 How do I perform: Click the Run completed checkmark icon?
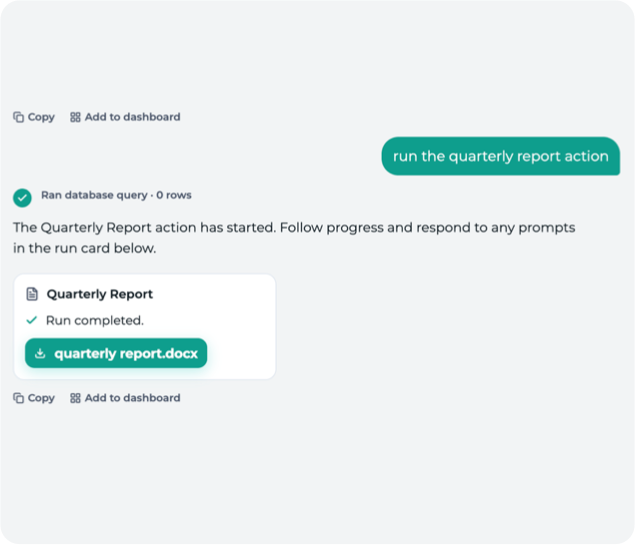point(32,320)
